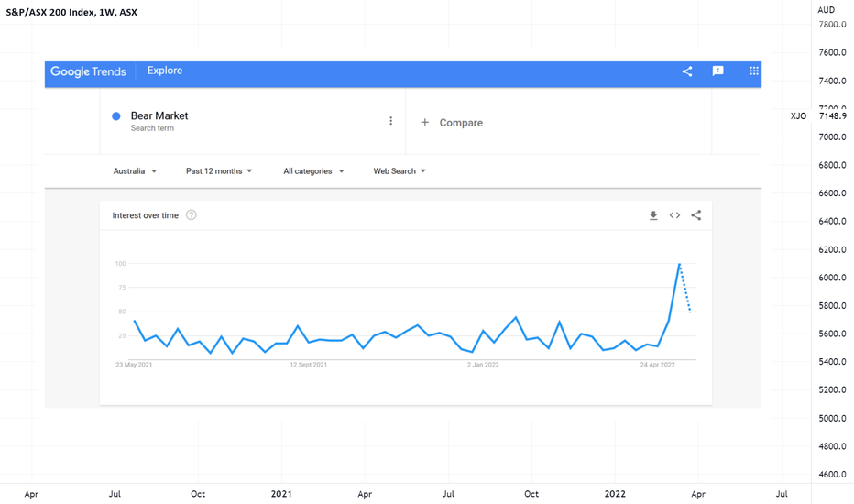Open the All categories dropdown

[313, 171]
